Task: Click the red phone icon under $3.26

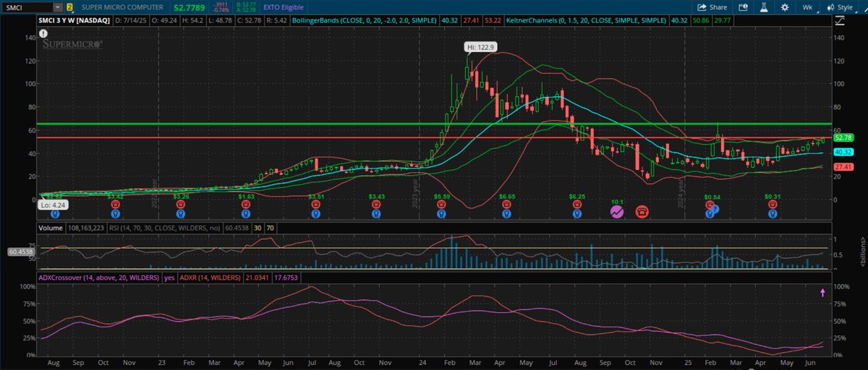Action: (x=181, y=205)
